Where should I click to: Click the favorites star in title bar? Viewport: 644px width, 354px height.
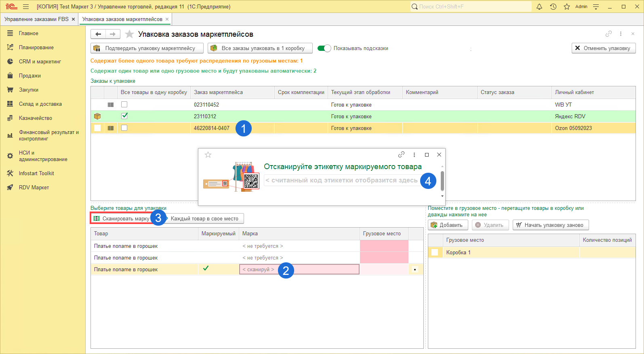[x=567, y=6]
